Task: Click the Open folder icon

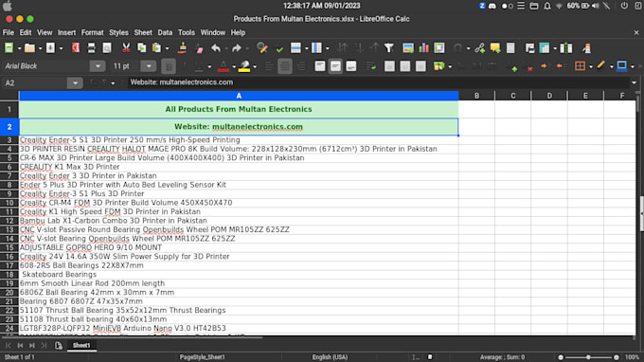Action: pos(29,48)
